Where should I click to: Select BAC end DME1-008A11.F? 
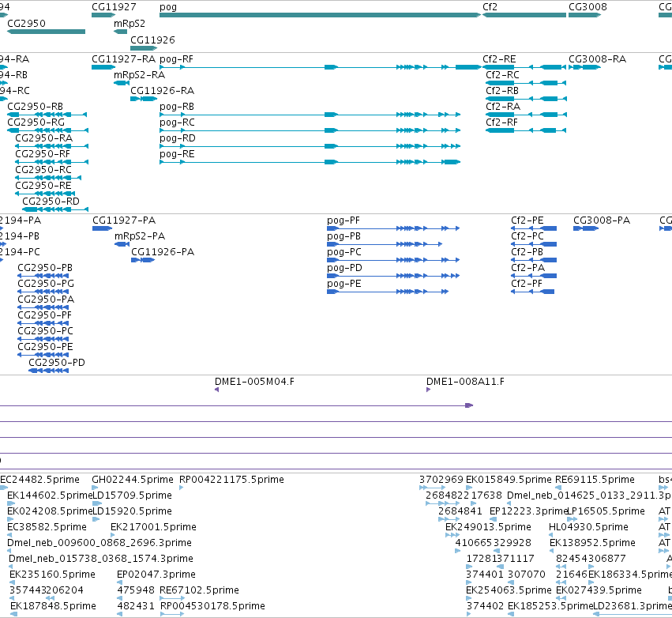pyautogui.click(x=429, y=390)
